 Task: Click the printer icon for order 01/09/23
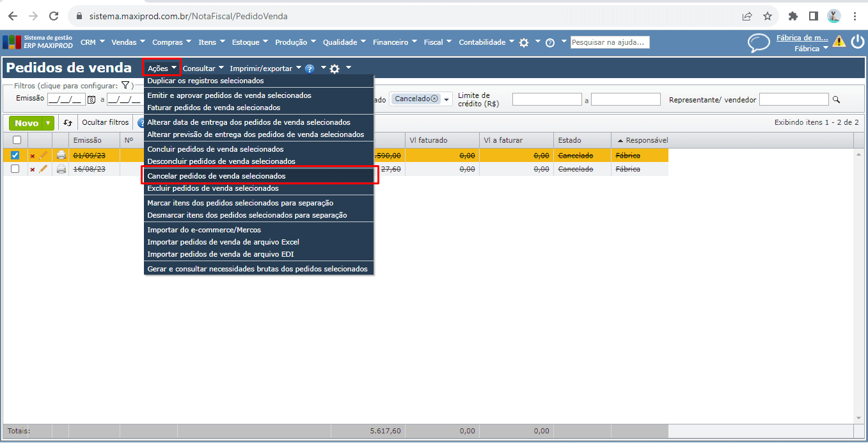61,155
